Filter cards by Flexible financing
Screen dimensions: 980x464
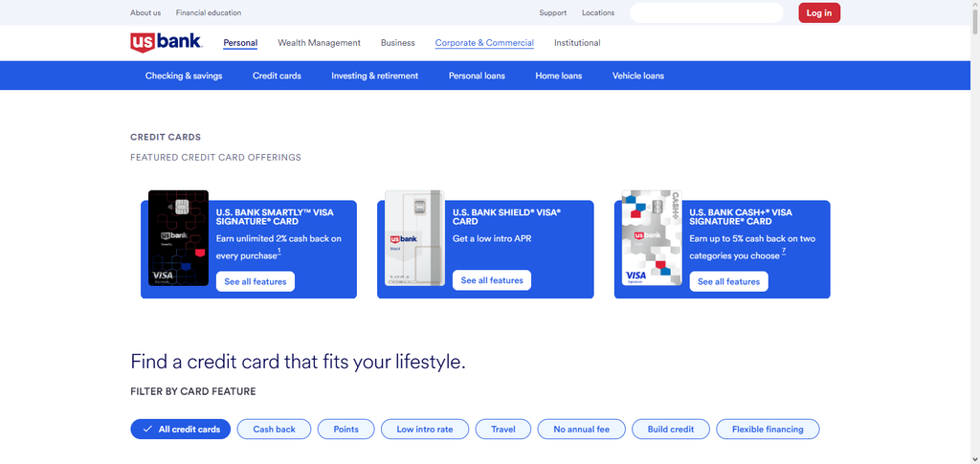768,429
